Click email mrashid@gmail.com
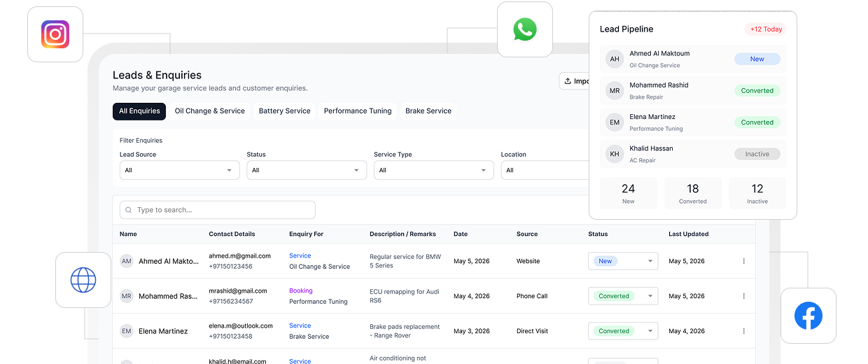The width and height of the screenshot is (868, 364). point(238,291)
